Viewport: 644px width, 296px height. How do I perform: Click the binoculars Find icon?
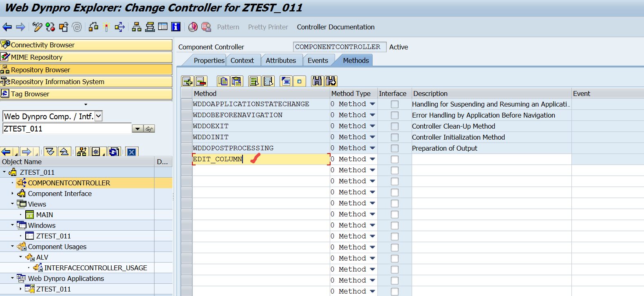click(x=317, y=81)
